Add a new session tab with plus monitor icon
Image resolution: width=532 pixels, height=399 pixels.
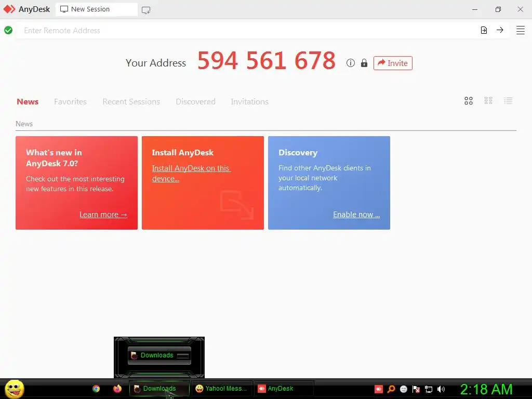coord(146,10)
